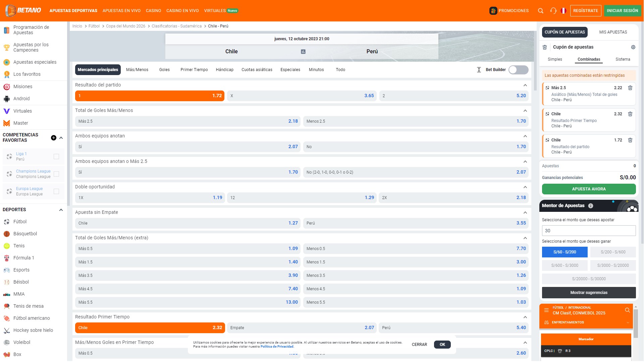Open the Política de Privacidad link
644x362 pixels.
coord(277,347)
